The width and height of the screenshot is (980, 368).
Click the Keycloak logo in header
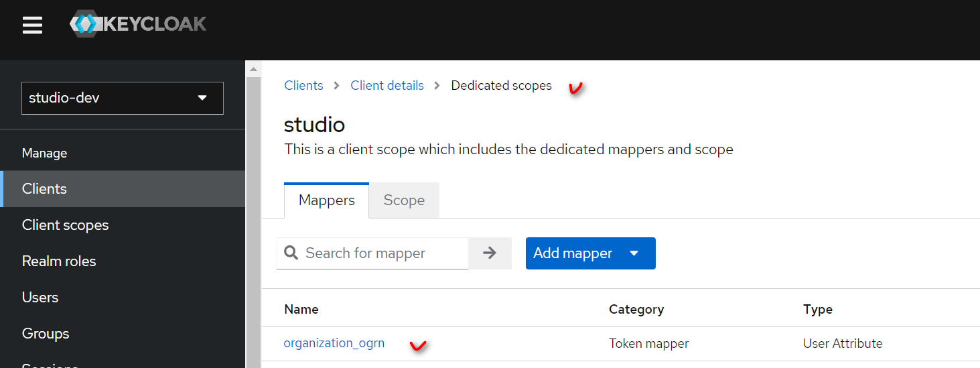(139, 25)
